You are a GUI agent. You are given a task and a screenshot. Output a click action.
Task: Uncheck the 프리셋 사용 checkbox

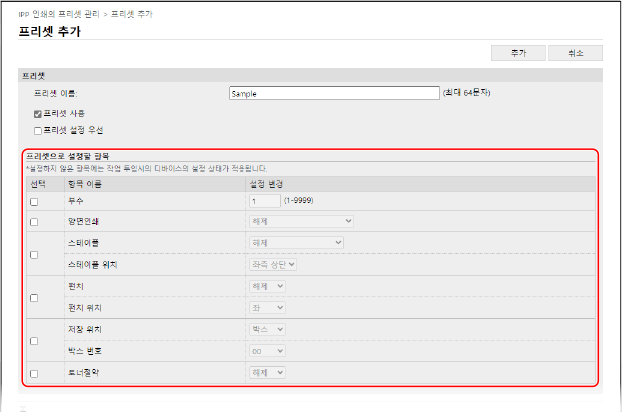coord(38,113)
